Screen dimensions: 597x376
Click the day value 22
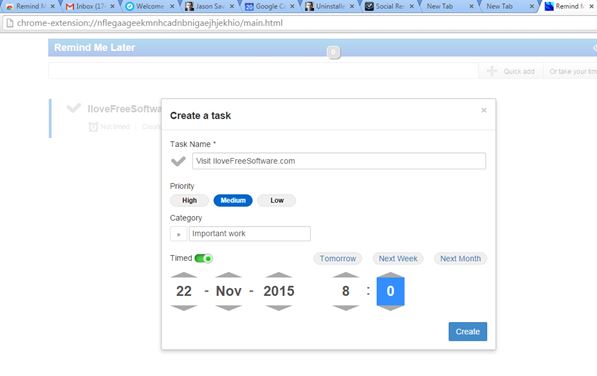click(184, 291)
